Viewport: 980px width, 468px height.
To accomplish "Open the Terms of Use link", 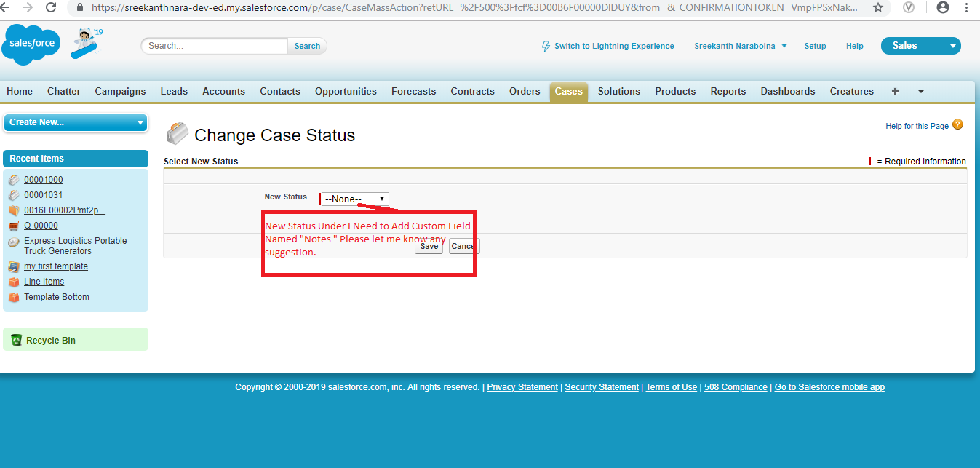I will pyautogui.click(x=672, y=387).
